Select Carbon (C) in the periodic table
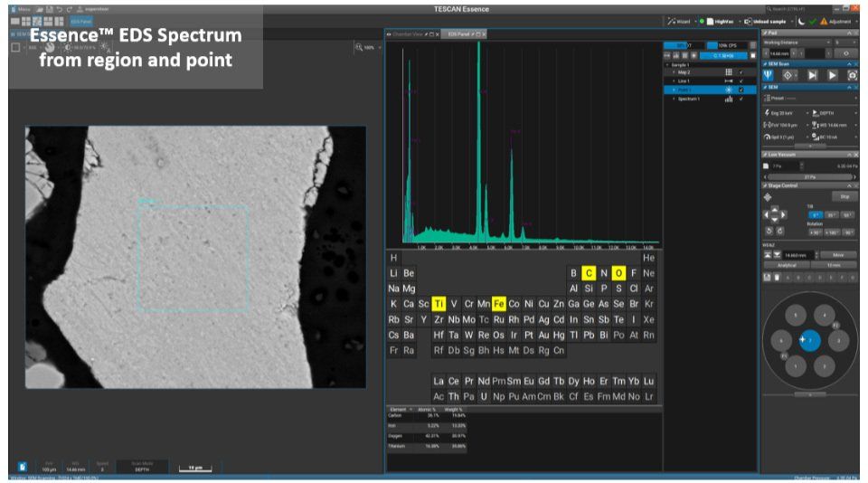The image size is (868, 483). point(589,273)
